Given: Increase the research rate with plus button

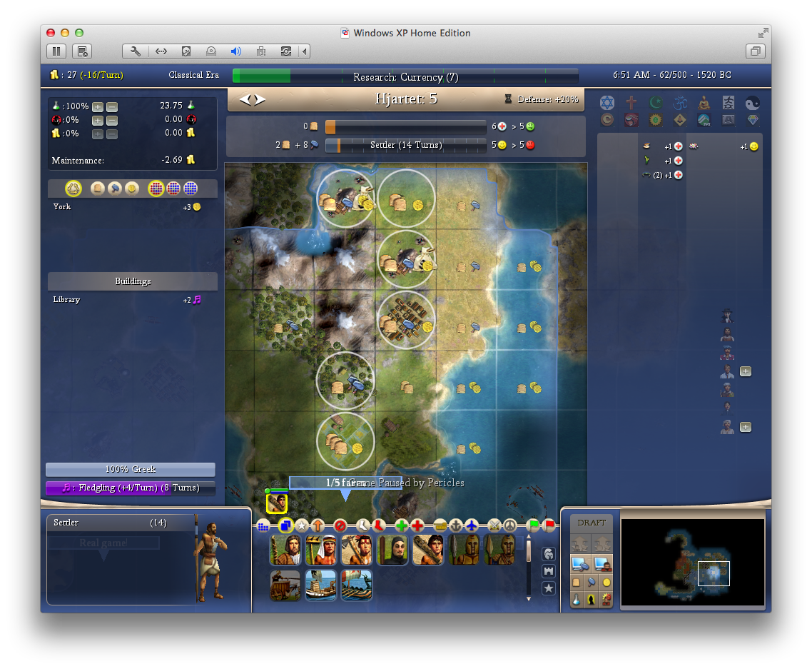Looking at the screenshot, I should coord(97,107).
